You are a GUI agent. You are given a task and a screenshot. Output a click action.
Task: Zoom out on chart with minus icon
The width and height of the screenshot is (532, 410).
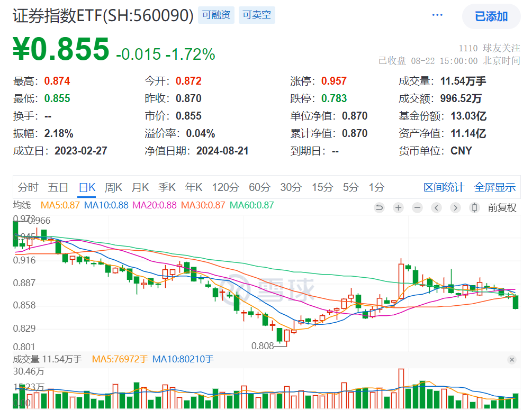pos(417,208)
